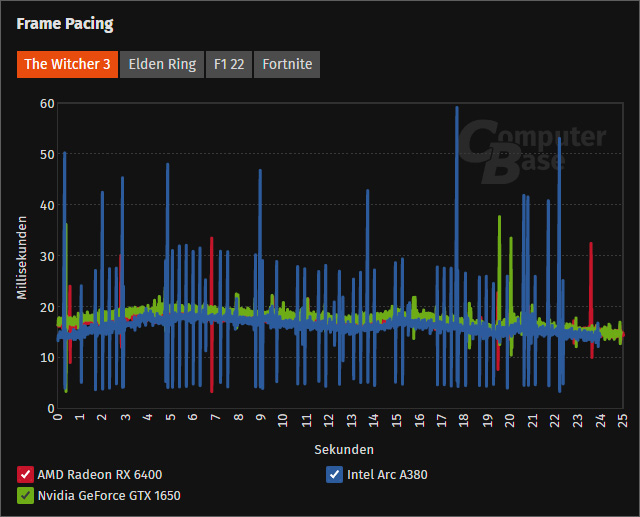Image resolution: width=640 pixels, height=517 pixels.
Task: Click the Millisekunden y-axis title
Action: (21, 256)
